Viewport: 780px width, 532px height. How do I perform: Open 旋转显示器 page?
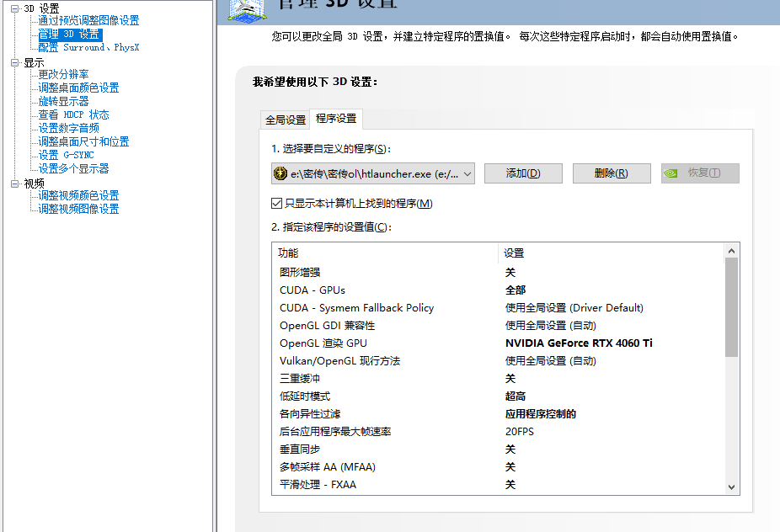tap(63, 101)
